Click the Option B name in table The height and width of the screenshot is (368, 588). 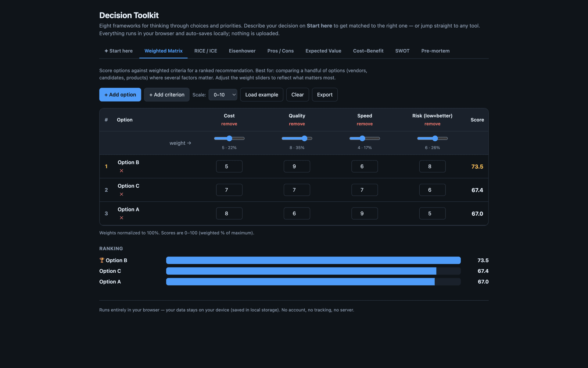128,162
